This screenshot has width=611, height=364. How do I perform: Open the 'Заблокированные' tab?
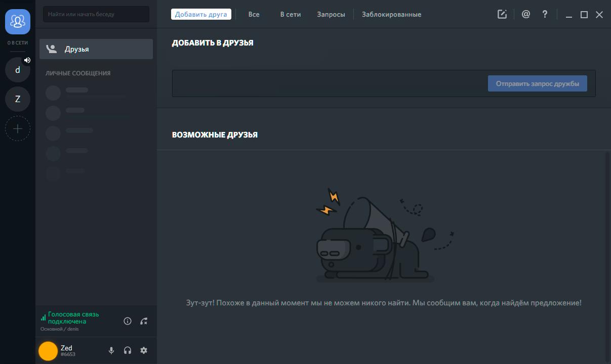(391, 14)
